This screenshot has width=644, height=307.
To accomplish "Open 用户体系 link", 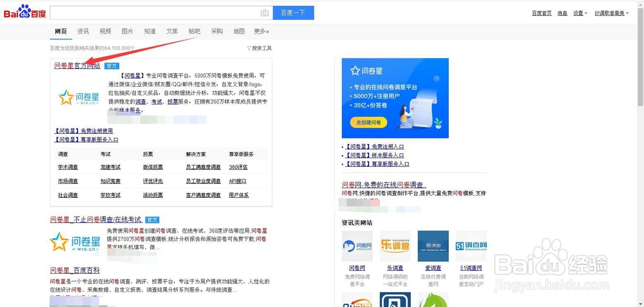I will coord(239,195).
